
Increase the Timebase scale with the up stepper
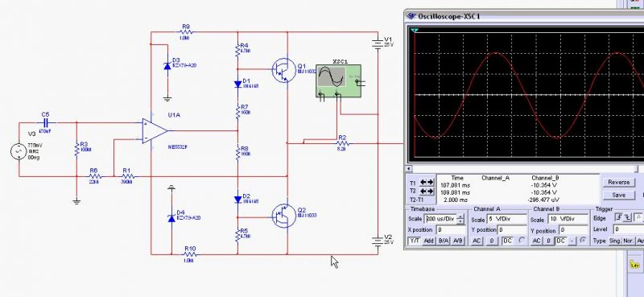tap(460, 217)
